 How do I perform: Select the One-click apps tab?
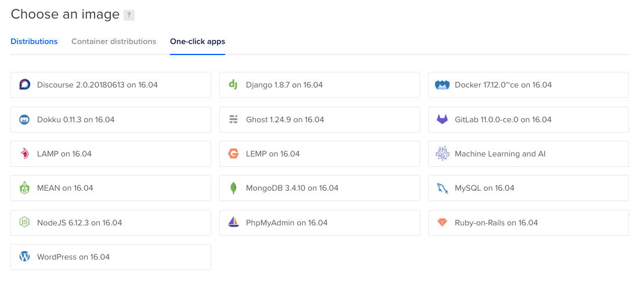(197, 42)
